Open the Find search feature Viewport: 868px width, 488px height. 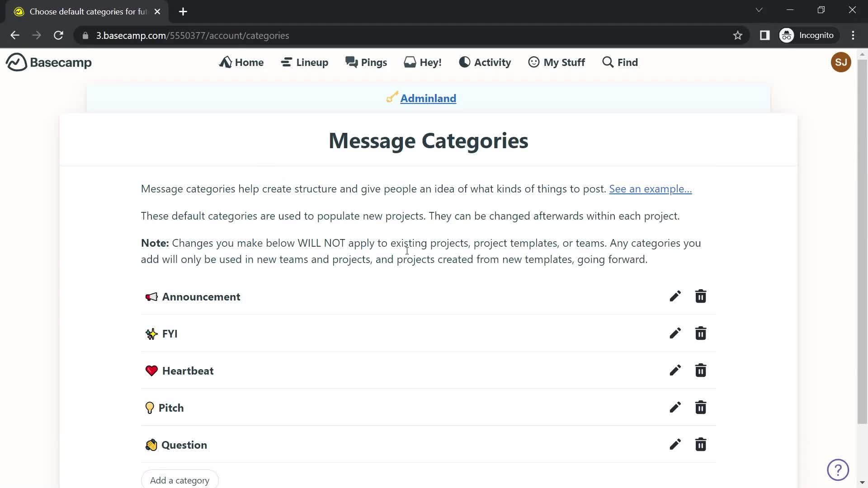pos(620,62)
